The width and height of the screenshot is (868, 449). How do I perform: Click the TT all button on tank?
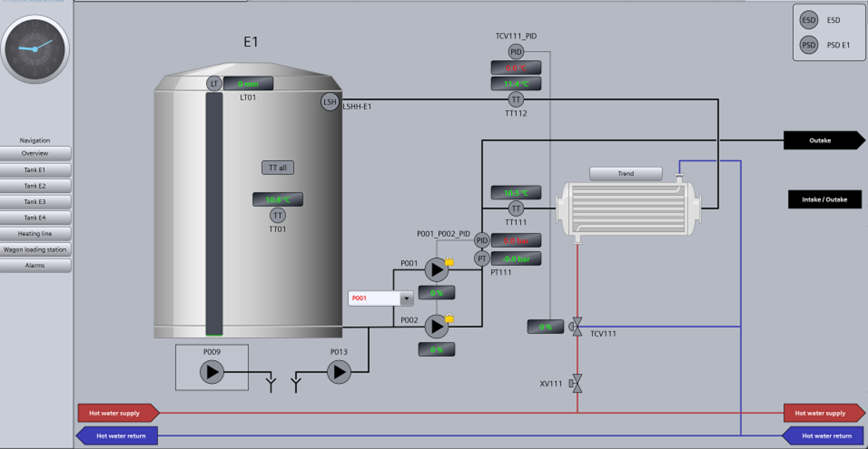click(278, 168)
